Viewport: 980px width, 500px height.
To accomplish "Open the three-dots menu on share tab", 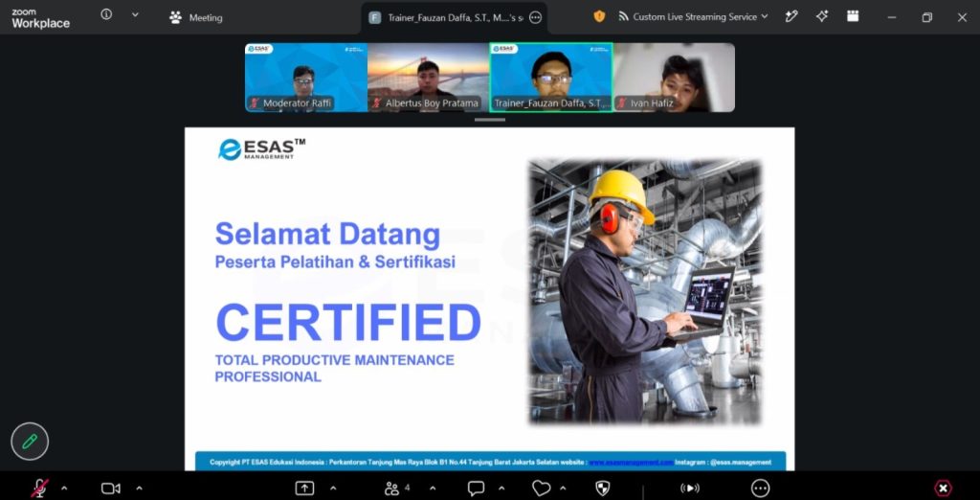I will point(535,17).
